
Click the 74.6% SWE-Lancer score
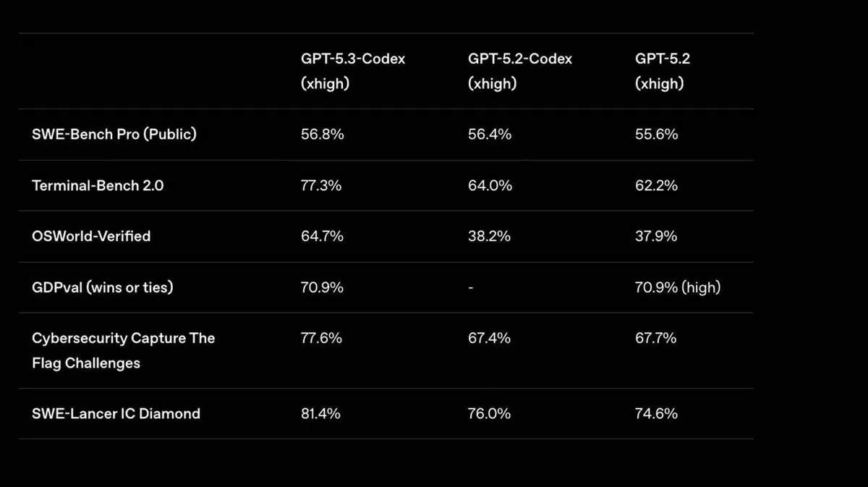pos(656,414)
